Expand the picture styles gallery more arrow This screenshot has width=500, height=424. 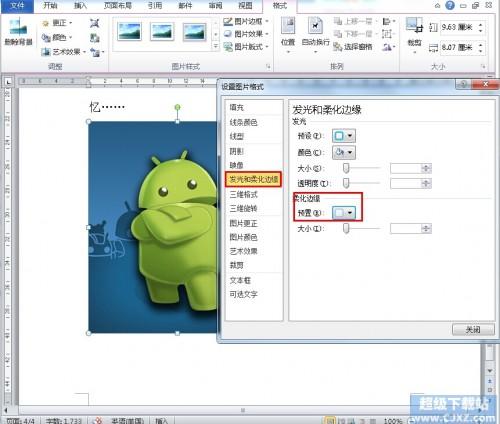click(216, 47)
